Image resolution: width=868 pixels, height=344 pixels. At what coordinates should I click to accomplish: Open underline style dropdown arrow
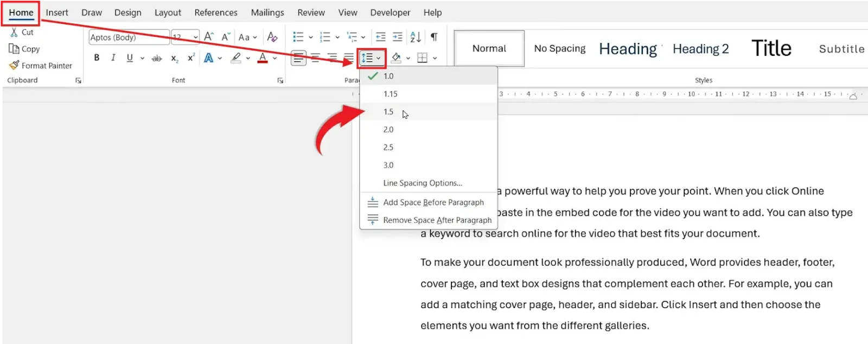(142, 58)
